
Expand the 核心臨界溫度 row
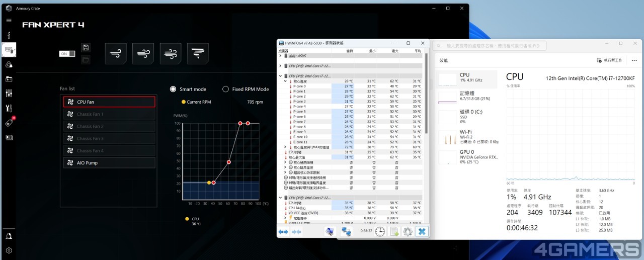pyautogui.click(x=285, y=167)
